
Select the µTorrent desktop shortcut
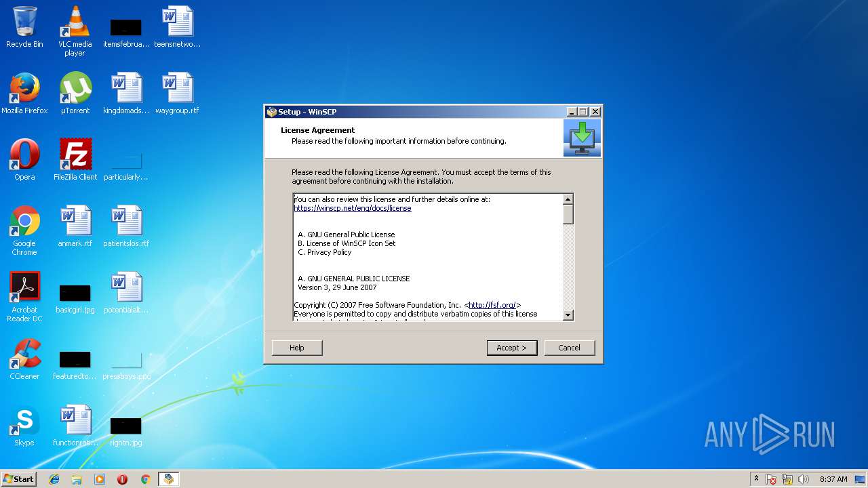coord(75,94)
